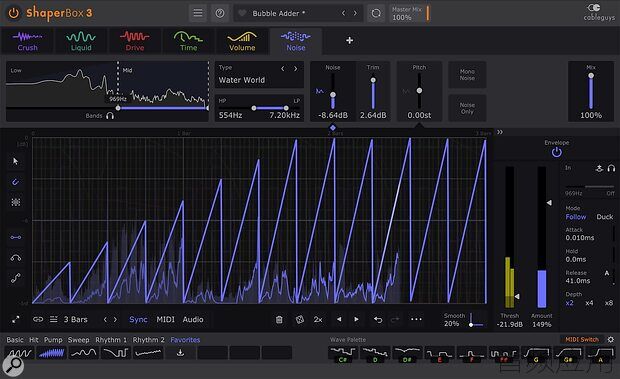Adjust the Pitch slider
Screen dimensions: 620x379
pos(419,91)
